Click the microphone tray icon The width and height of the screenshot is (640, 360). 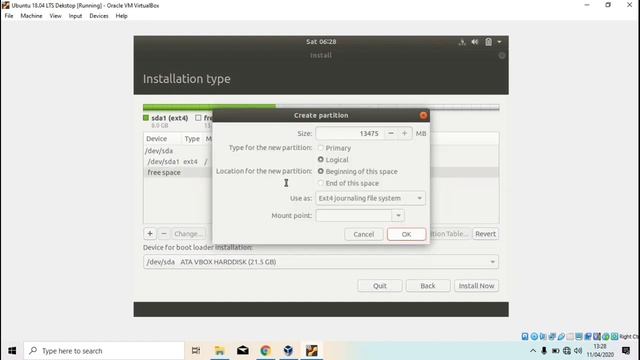[544, 351]
